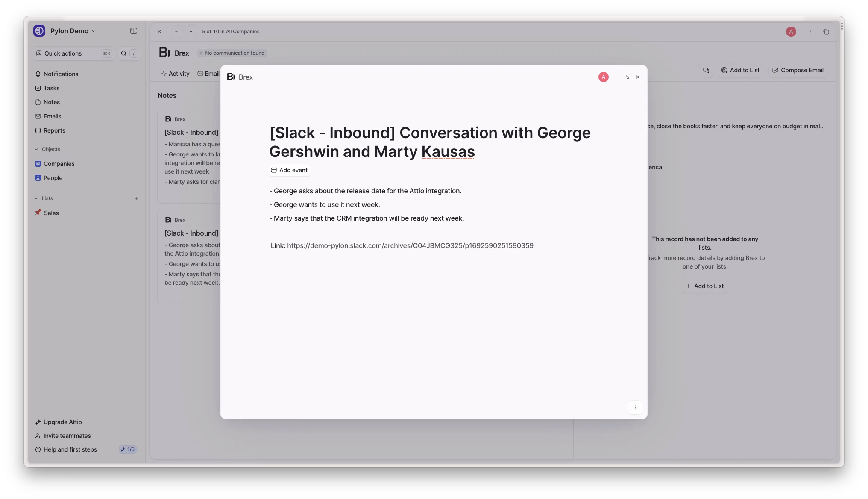The width and height of the screenshot is (868, 499).
Task: Click the No communication found badge
Action: (232, 53)
